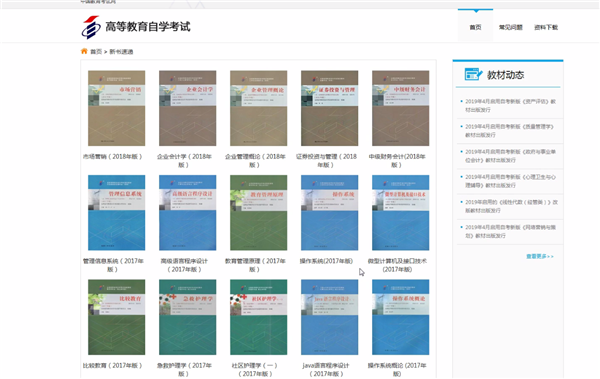Screen dimensions: 600x379
Task: Open the 证券投资与管理 book cover
Action: (329, 108)
